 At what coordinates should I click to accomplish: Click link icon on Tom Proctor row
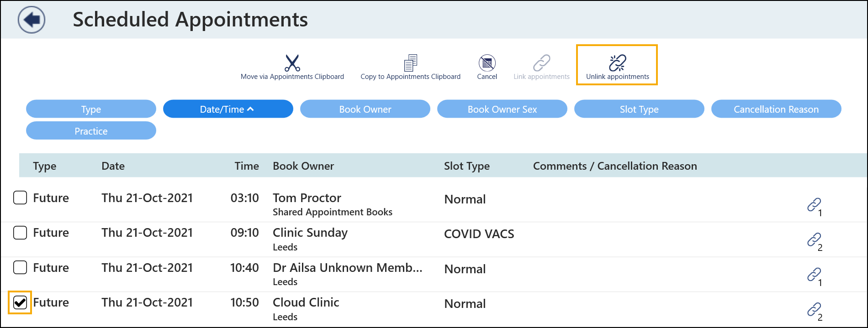tap(814, 205)
